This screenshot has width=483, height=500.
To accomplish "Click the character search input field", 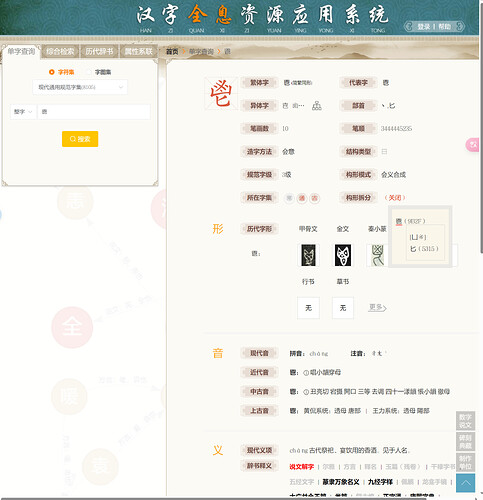I will 94,112.
